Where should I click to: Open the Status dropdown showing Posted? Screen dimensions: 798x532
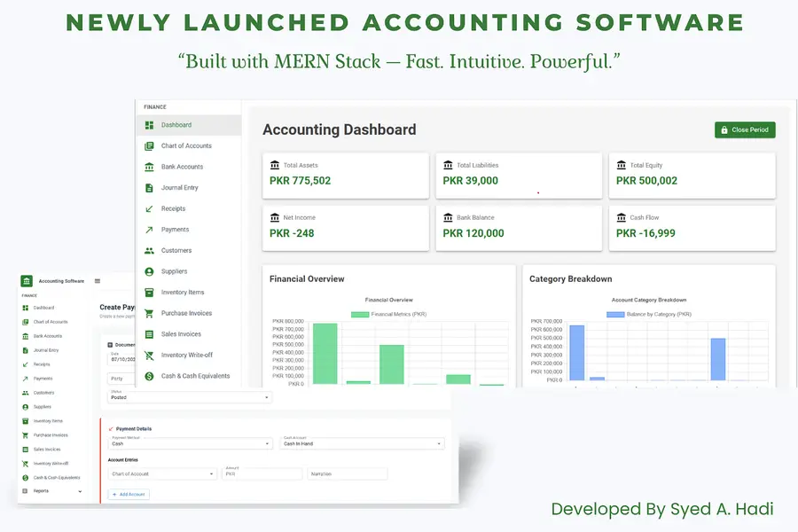click(x=190, y=397)
